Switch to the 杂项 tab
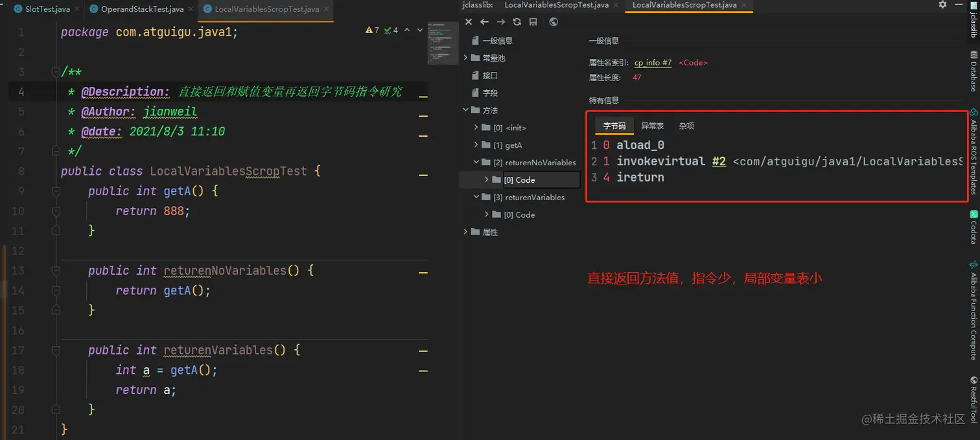 686,126
